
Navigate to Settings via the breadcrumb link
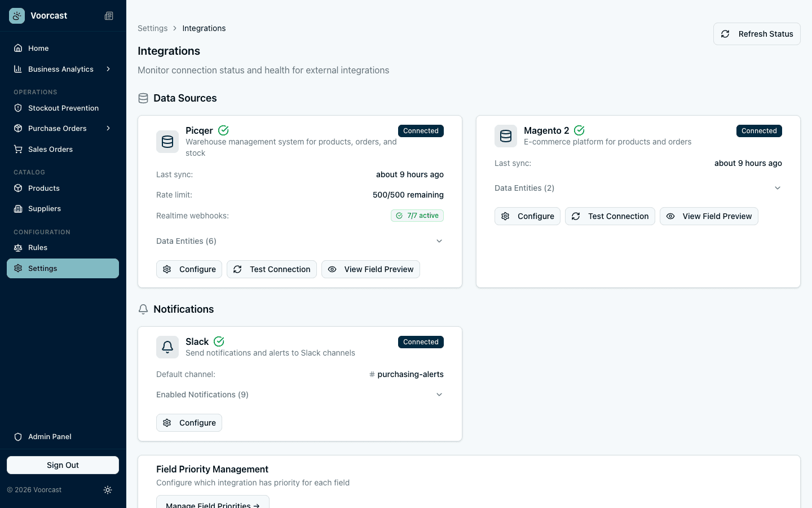coord(152,28)
